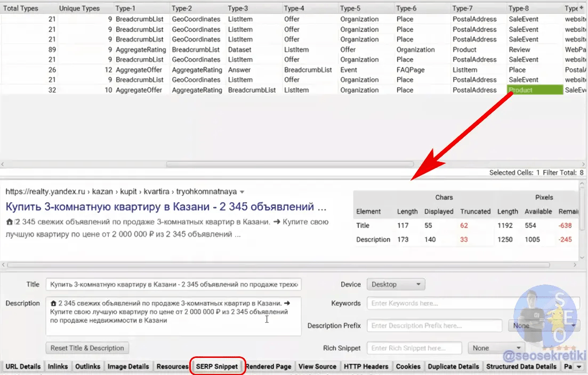Switch to the View Source tab
Viewport: 588px width, 375px height.
(317, 366)
